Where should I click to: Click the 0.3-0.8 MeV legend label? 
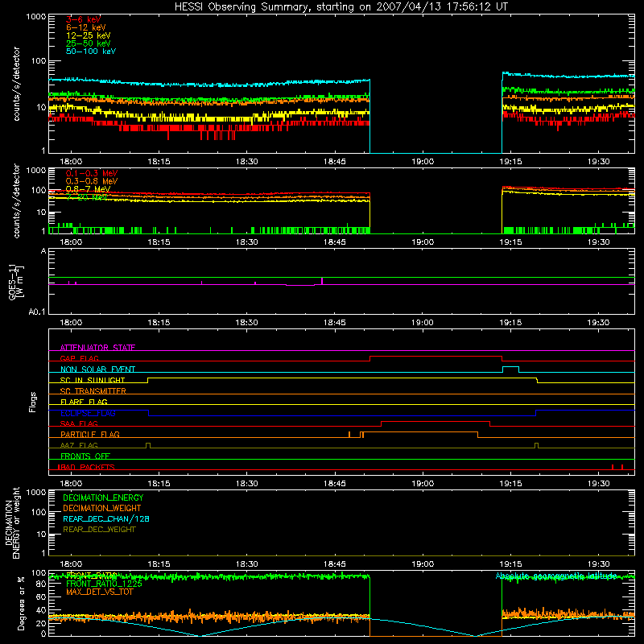tap(92, 181)
